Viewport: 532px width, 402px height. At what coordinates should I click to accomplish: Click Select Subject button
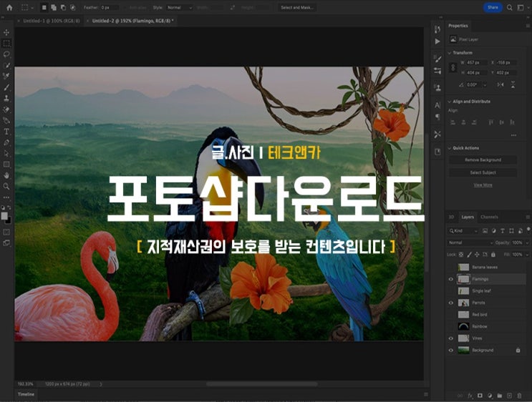(x=483, y=172)
